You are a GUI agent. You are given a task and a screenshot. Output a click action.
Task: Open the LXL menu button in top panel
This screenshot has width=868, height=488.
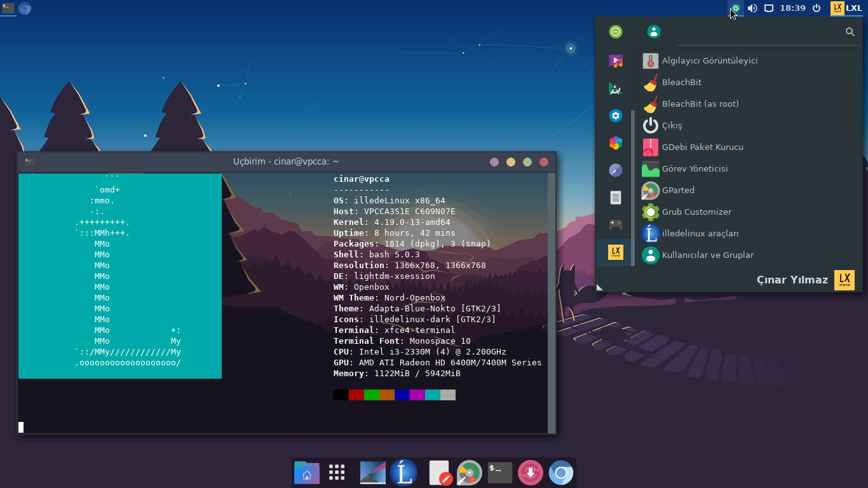point(846,8)
